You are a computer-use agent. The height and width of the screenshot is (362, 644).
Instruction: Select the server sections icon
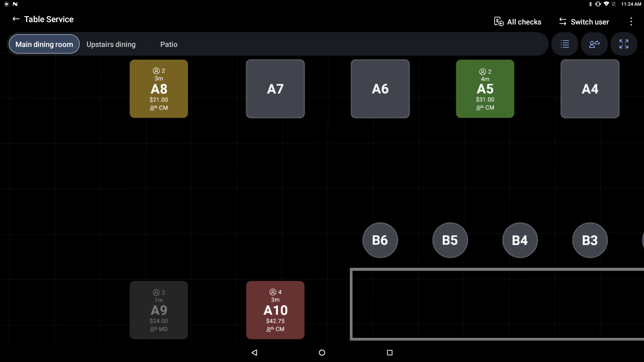click(x=594, y=44)
